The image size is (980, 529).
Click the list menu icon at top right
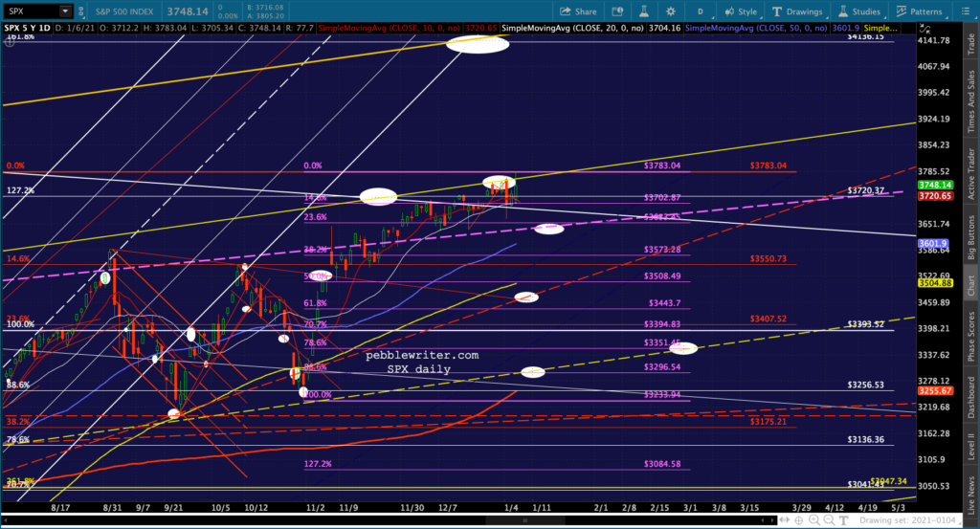click(968, 11)
